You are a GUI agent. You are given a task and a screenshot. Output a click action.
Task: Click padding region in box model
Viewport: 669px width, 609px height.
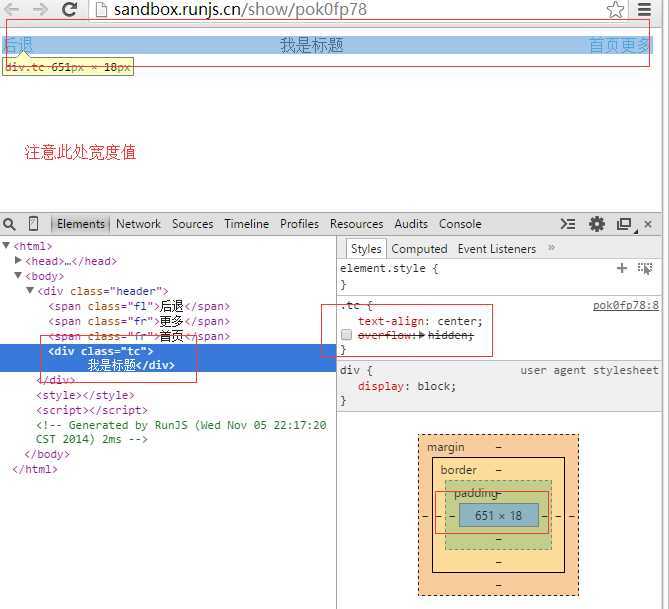point(475,493)
